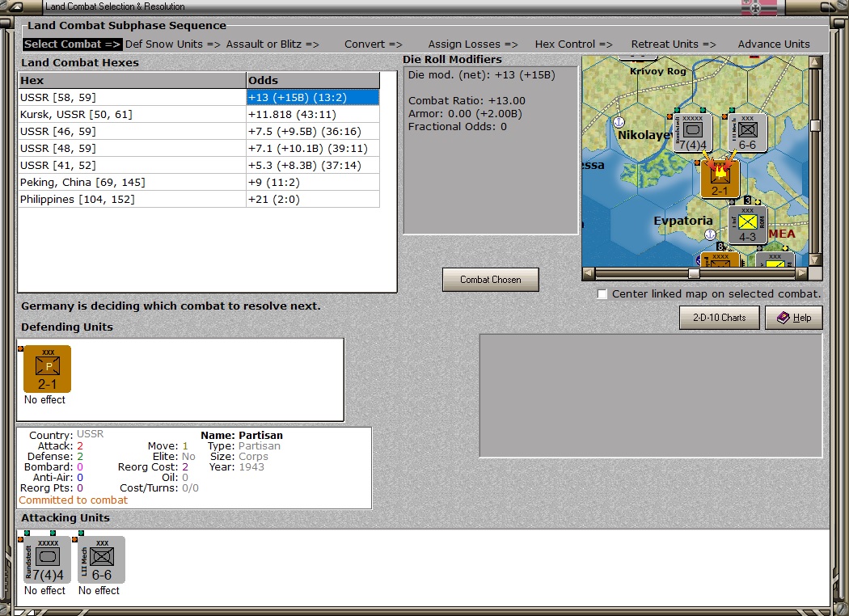Click the Die mod. (net): +13 (+15B) line
849x616 pixels.
(x=481, y=74)
